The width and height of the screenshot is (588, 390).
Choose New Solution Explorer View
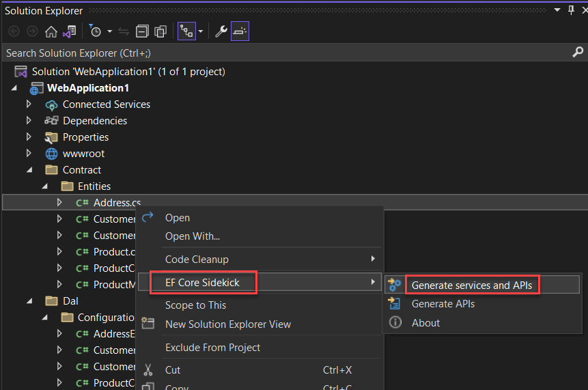(x=228, y=324)
